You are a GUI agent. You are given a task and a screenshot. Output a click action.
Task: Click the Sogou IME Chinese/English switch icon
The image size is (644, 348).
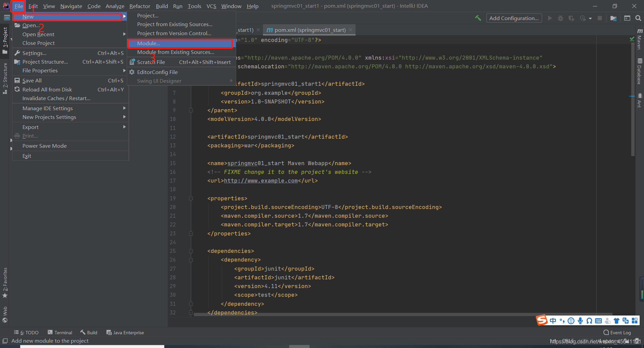[553, 321]
